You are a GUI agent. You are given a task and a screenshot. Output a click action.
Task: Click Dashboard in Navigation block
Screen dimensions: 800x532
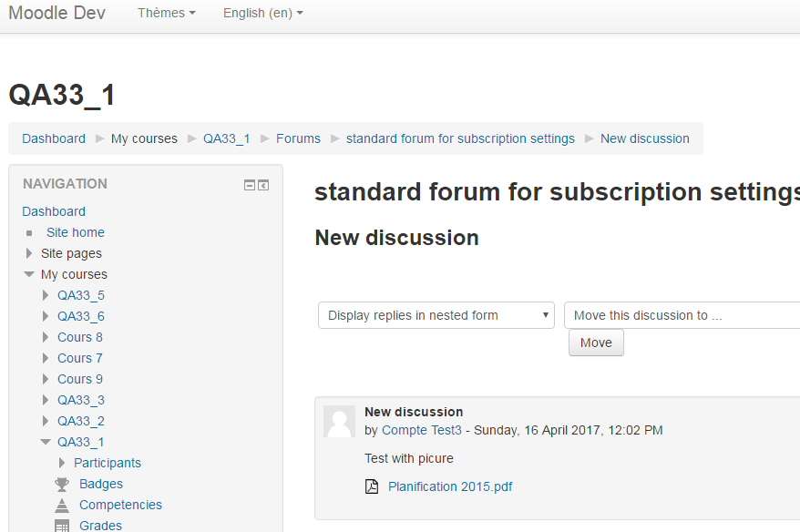click(54, 211)
